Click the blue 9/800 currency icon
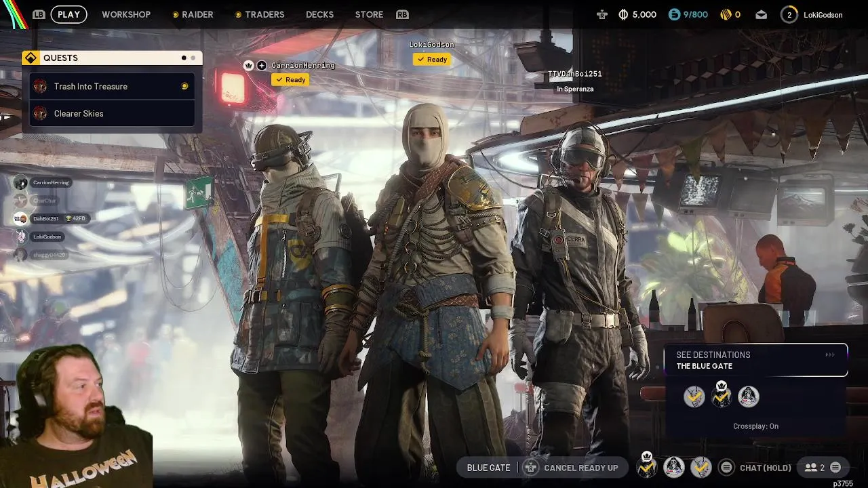The image size is (868, 488). (x=674, y=14)
